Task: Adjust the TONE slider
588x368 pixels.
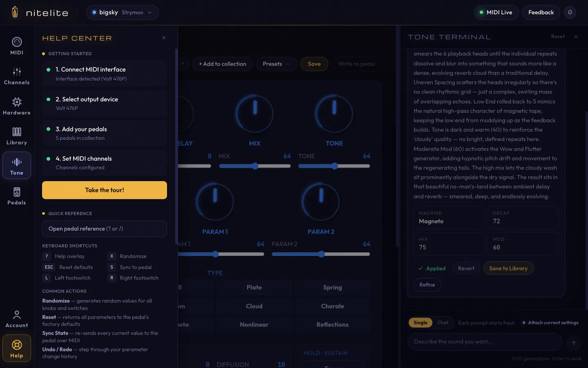Action: click(x=334, y=166)
